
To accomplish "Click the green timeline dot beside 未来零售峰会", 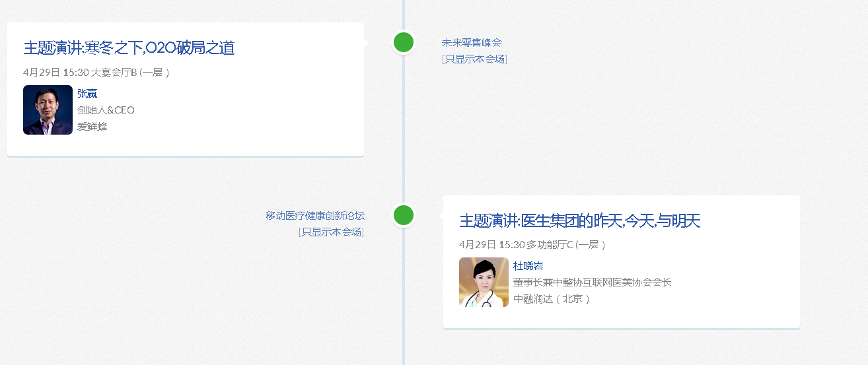I will pyautogui.click(x=403, y=42).
